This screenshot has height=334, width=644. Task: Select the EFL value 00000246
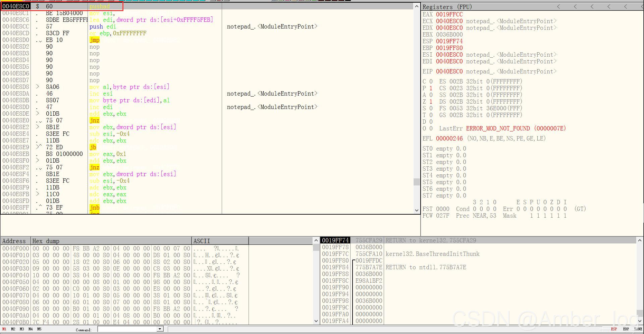tap(449, 138)
